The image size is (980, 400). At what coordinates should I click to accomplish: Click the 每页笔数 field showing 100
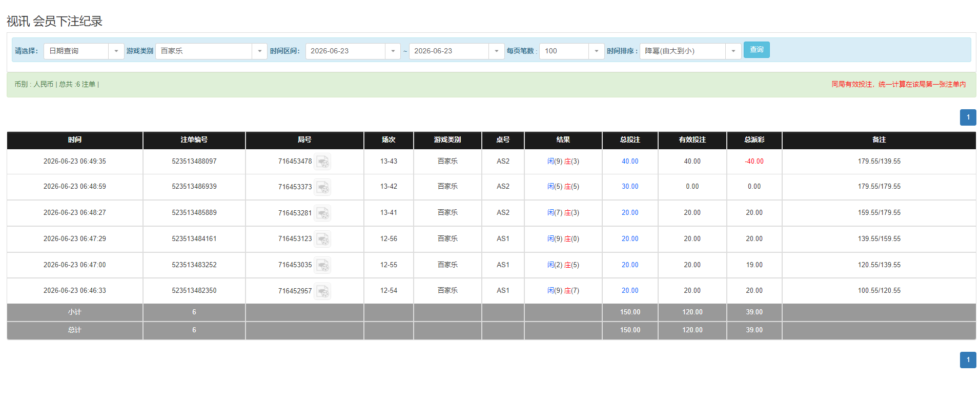point(564,51)
